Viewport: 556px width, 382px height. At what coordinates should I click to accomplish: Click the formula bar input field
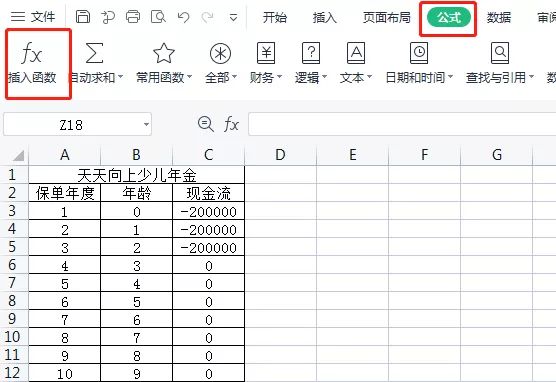402,124
